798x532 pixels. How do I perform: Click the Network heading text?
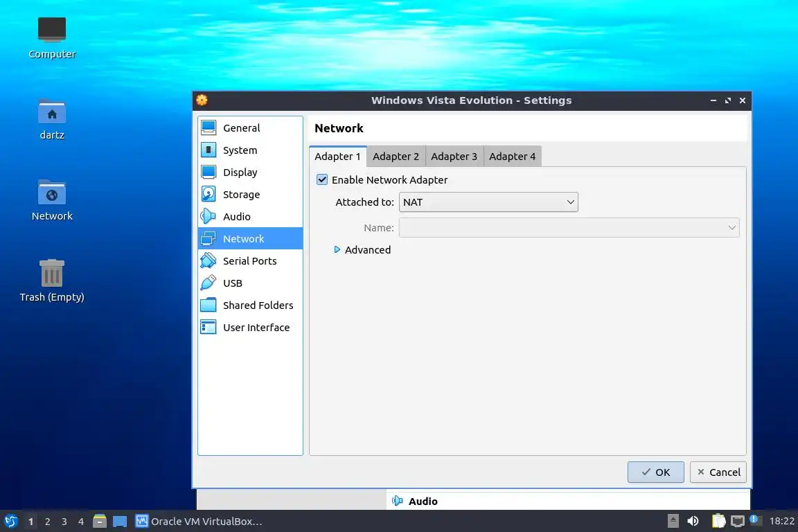[x=339, y=128]
